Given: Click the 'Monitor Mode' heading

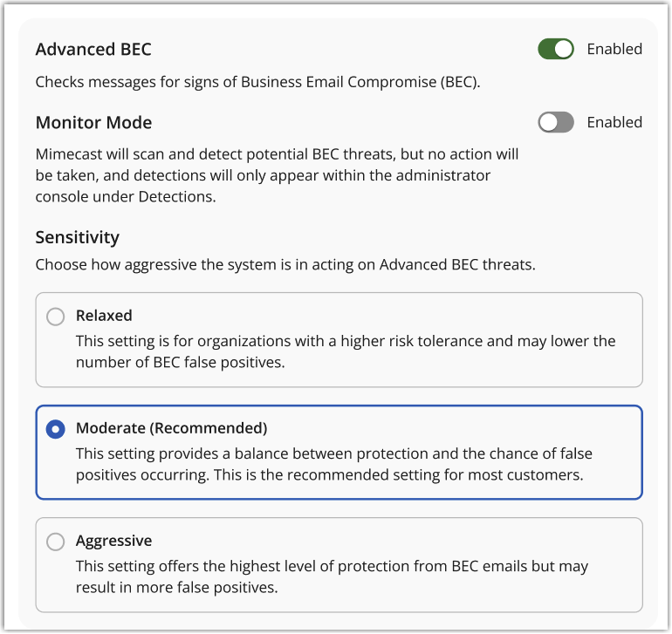Looking at the screenshot, I should 93,123.
